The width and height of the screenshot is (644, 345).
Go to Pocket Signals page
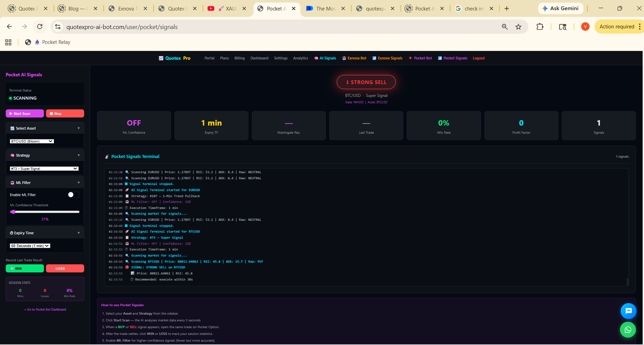(x=453, y=58)
